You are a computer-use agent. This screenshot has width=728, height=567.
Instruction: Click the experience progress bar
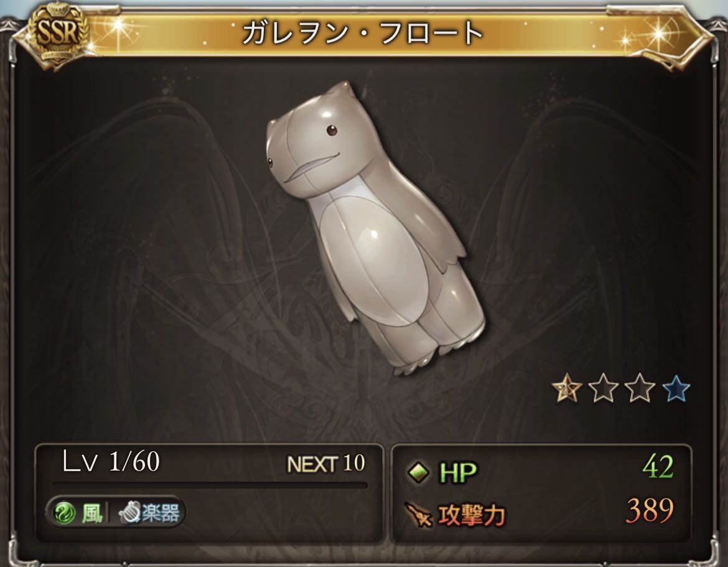tap(210, 485)
